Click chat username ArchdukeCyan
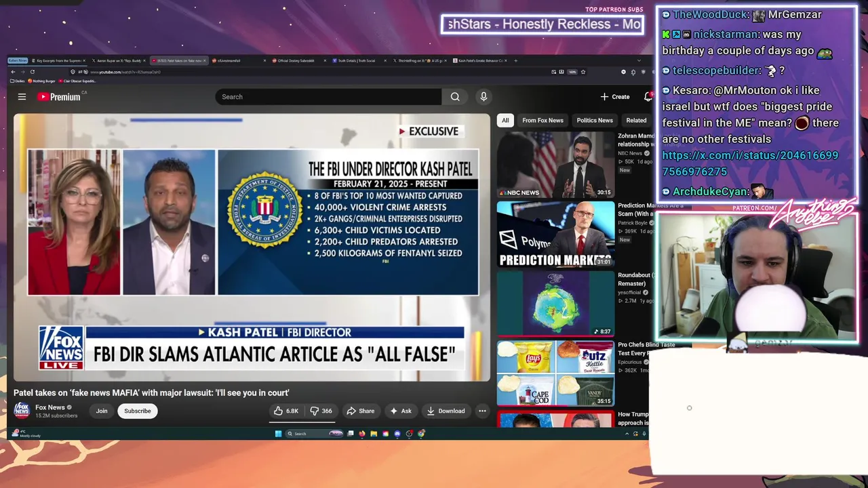The height and width of the screenshot is (488, 868). (711, 192)
